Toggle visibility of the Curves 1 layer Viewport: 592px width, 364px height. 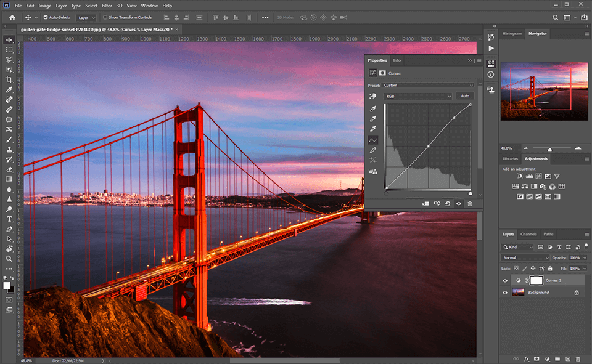(504, 280)
